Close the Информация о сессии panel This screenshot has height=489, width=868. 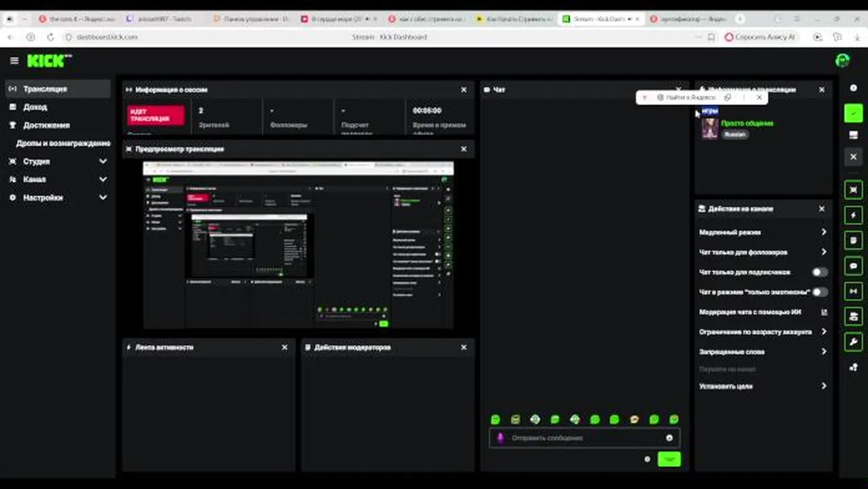coord(464,90)
